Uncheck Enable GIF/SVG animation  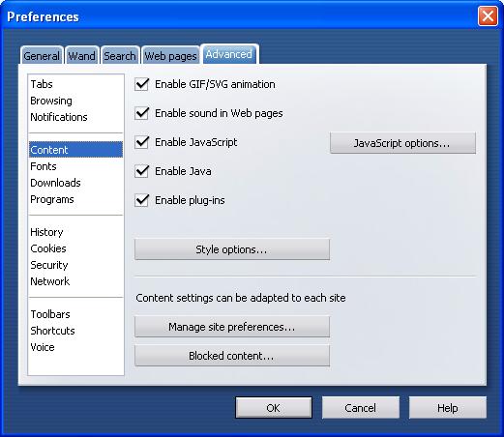click(x=141, y=84)
